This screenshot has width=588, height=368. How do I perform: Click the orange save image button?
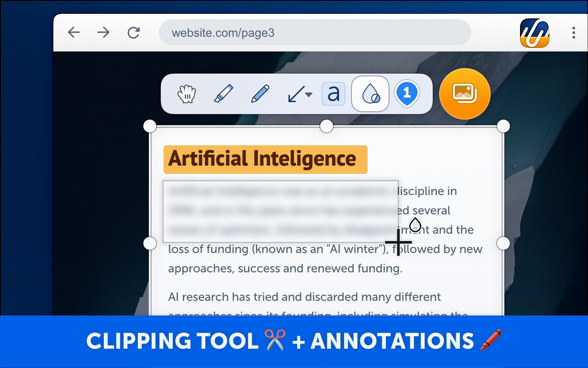464,94
